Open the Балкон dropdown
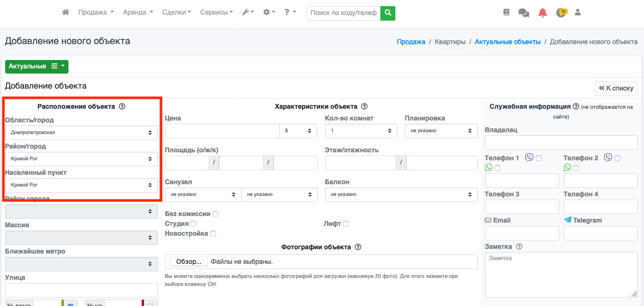Screen dimensions: 644x306 point(401,194)
